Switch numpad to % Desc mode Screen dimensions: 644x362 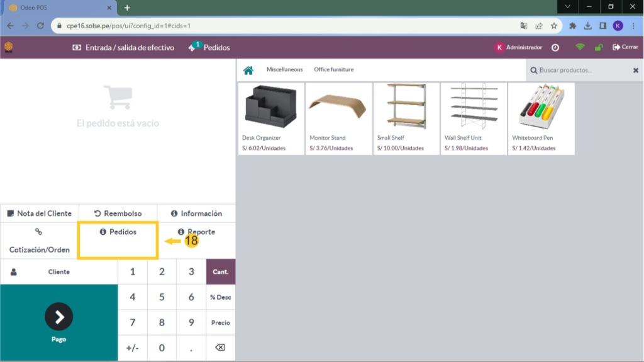(220, 297)
